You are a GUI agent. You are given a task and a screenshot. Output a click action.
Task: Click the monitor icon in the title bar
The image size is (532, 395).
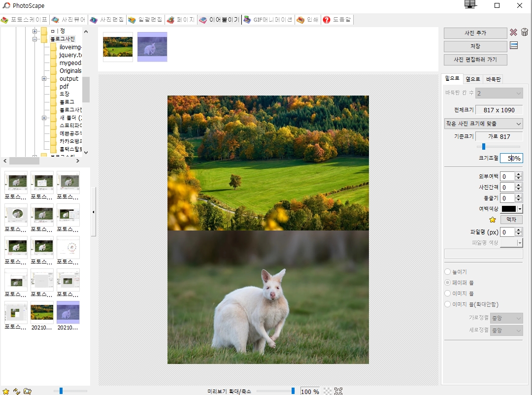(x=470, y=4)
